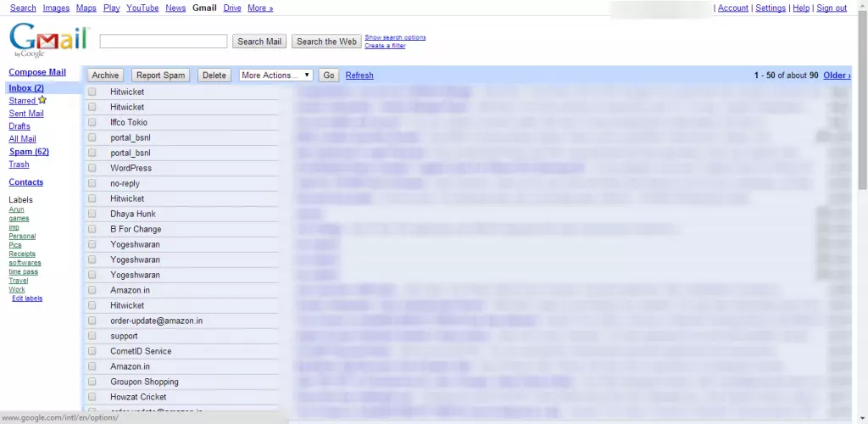Image resolution: width=868 pixels, height=424 pixels.
Task: Click the Search the Web button
Action: (x=326, y=42)
